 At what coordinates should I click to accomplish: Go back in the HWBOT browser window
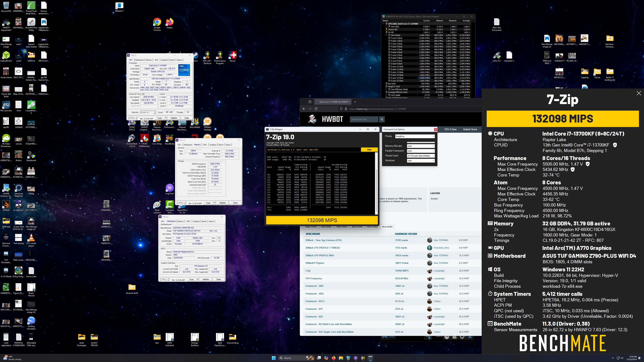tap(304, 109)
